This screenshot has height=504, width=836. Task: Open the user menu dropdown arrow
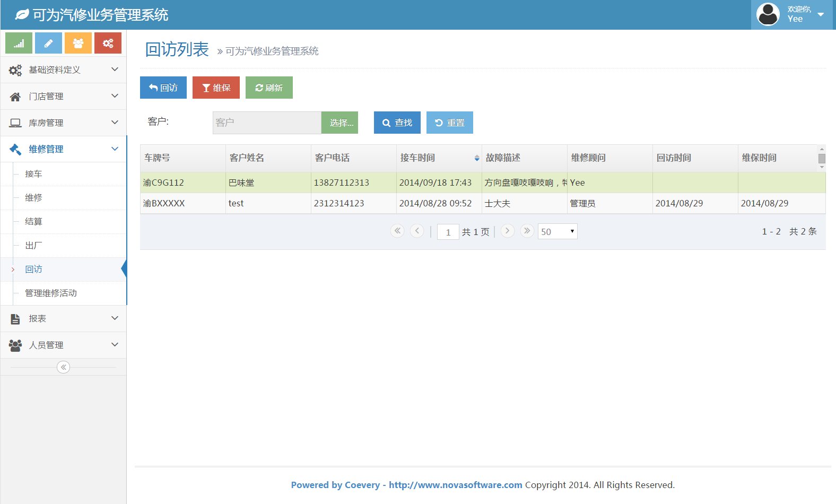(x=821, y=14)
